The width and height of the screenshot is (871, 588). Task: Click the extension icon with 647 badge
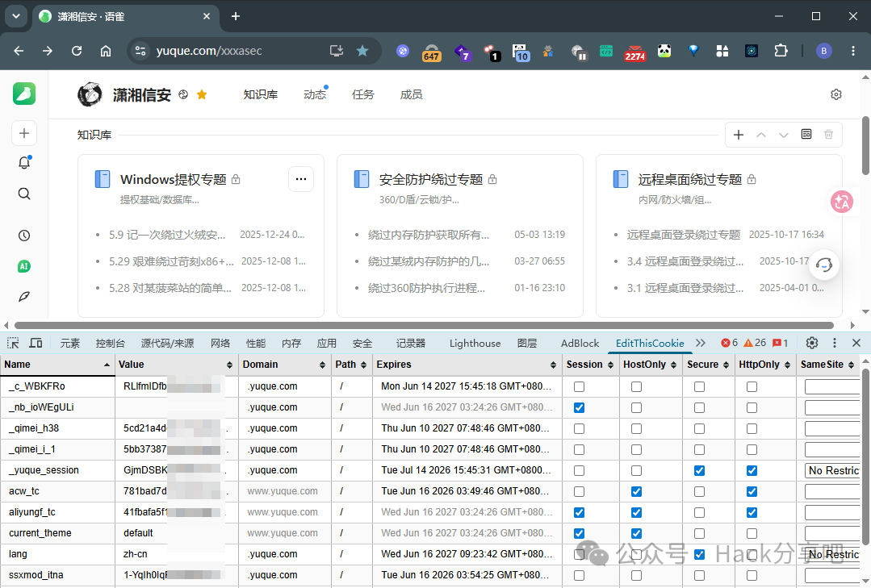point(432,52)
